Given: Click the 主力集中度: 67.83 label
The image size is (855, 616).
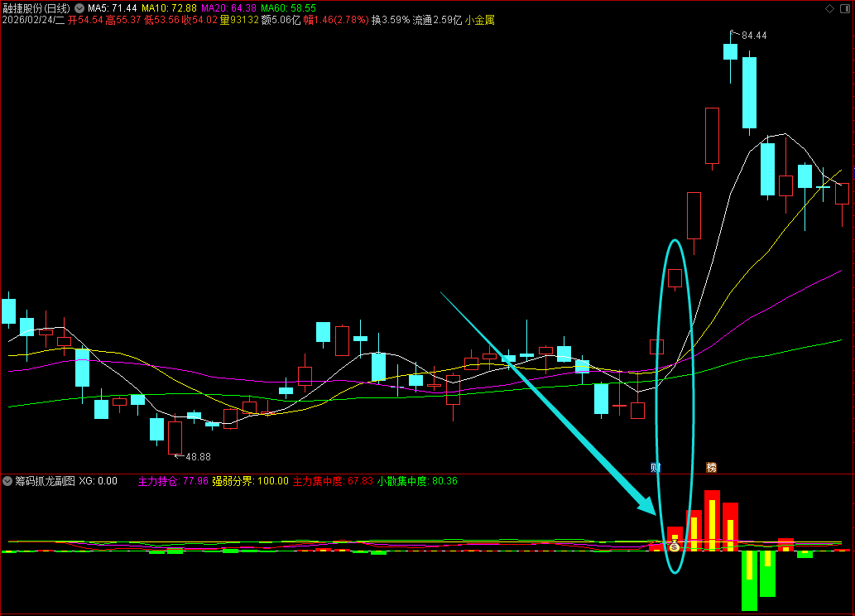Looking at the screenshot, I should click(x=334, y=481).
